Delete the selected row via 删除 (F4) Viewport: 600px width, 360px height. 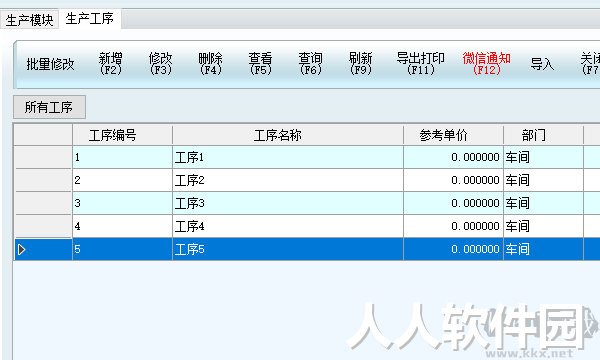tap(210, 64)
